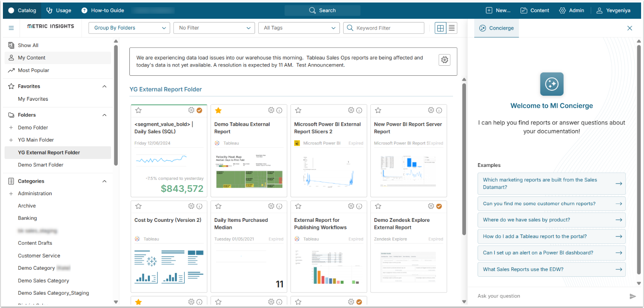Image resolution: width=644 pixels, height=308 pixels.
Task: Unfavorite Demo Tableau External Report star
Action: pyautogui.click(x=218, y=110)
